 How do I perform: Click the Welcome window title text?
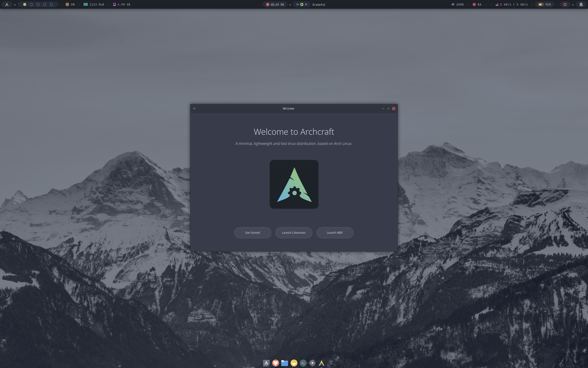click(x=288, y=109)
